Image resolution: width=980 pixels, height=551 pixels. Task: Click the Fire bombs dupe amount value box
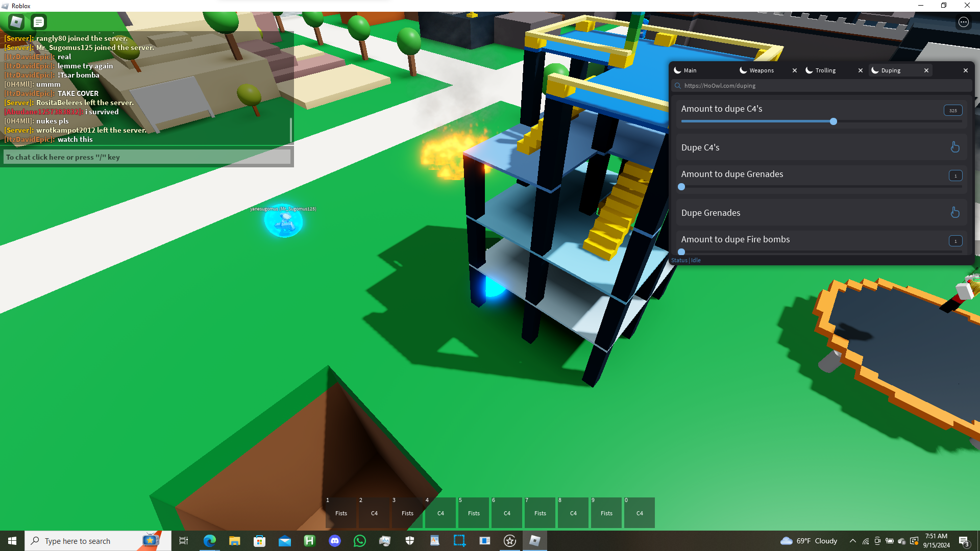coord(955,241)
